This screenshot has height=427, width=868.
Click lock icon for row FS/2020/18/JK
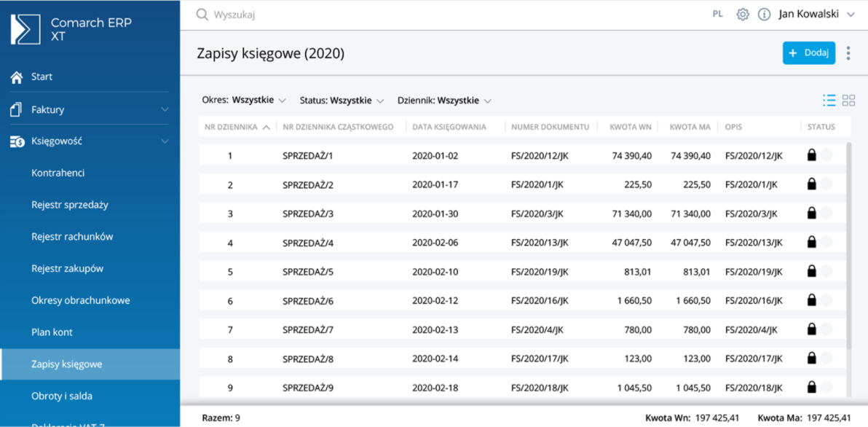click(811, 387)
